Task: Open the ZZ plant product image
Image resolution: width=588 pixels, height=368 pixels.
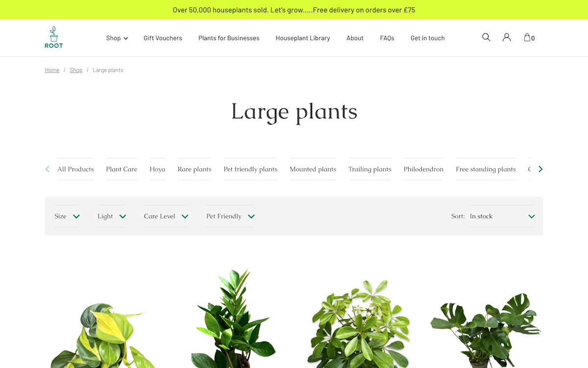Action: tap(233, 319)
